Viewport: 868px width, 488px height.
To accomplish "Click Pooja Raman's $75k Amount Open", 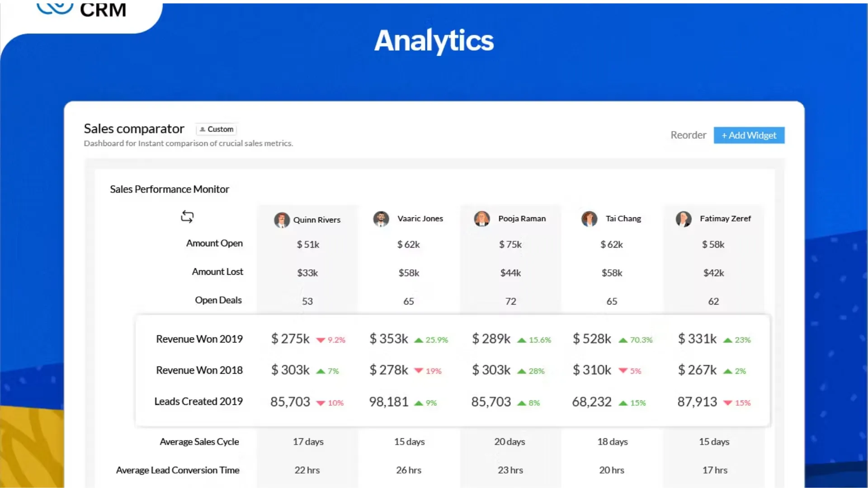I will pyautogui.click(x=510, y=244).
